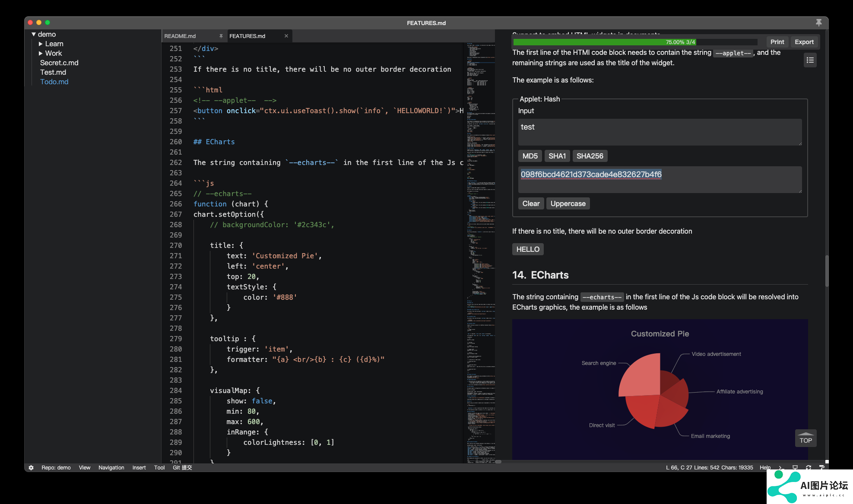Open Test.md in the file tree
This screenshot has height=504, width=853.
click(x=53, y=72)
